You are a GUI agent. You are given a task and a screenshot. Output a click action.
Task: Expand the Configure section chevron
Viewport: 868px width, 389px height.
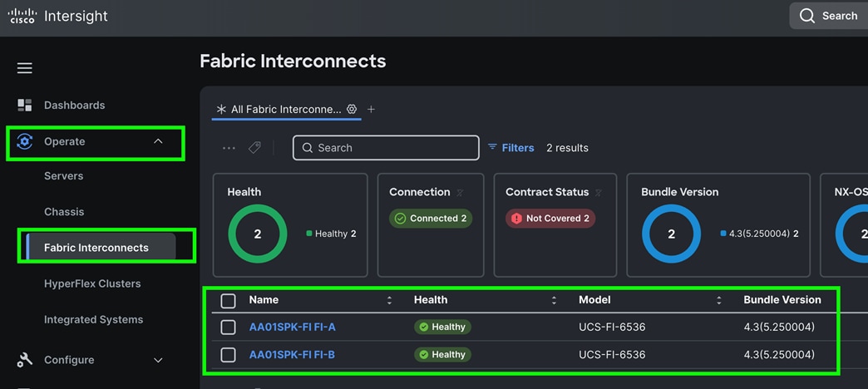pos(158,360)
